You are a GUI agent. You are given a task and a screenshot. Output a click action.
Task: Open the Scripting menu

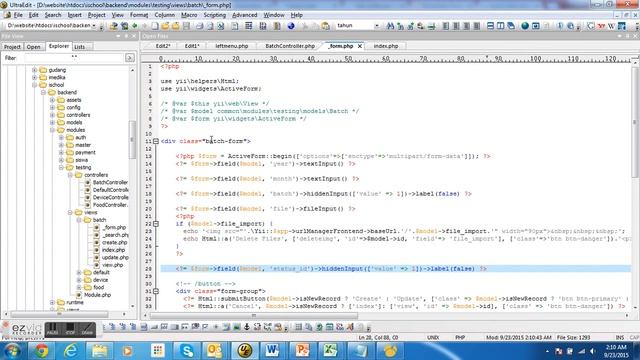[214, 15]
